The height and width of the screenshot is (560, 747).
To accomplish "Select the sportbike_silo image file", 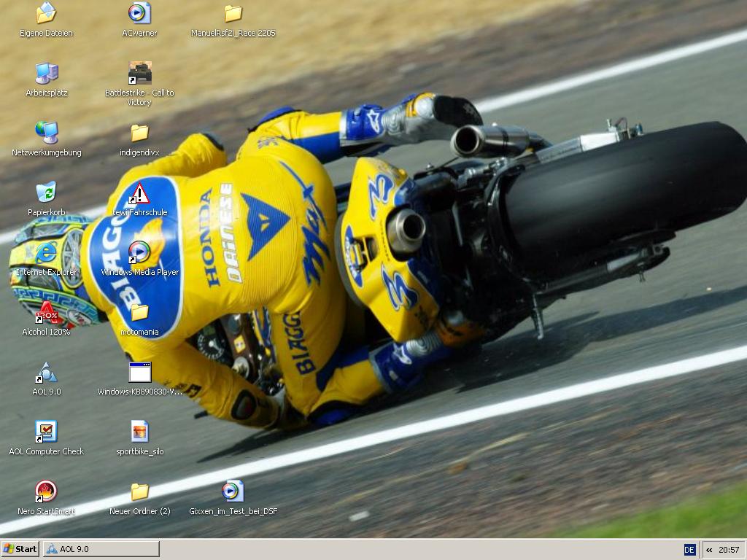I will (139, 432).
